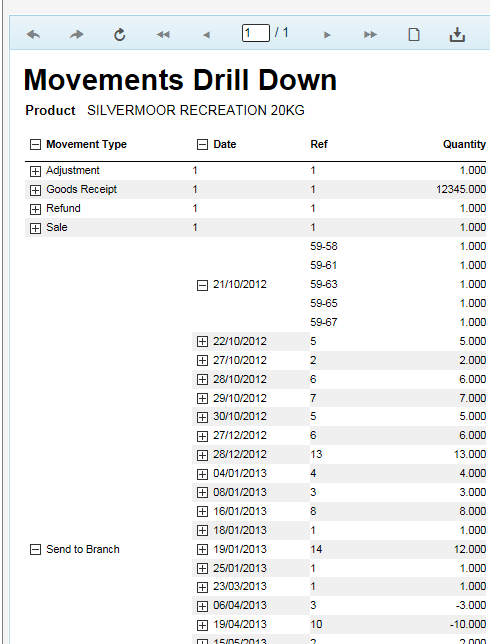Collapse the Movement Type column header
This screenshot has width=492, height=644.
click(35, 145)
